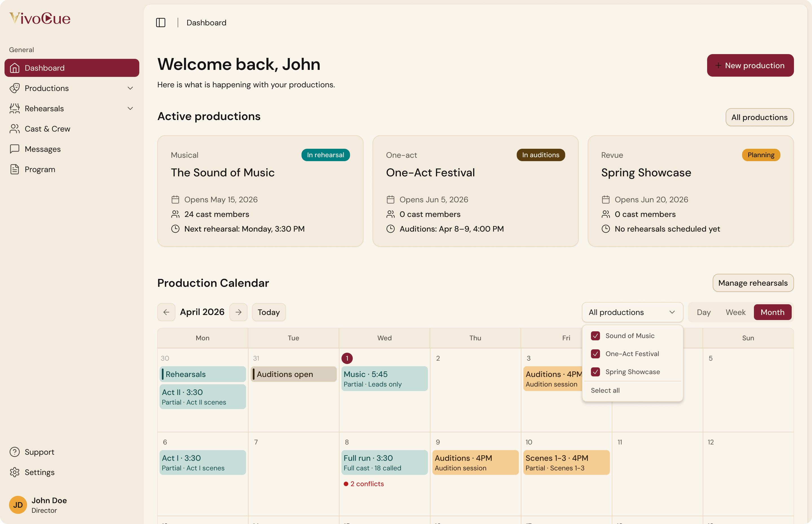
Task: Click the JD user avatar
Action: [x=18, y=505]
